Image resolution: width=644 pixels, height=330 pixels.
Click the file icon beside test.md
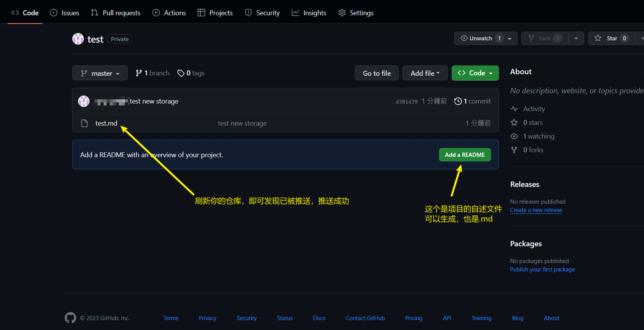[x=85, y=123]
